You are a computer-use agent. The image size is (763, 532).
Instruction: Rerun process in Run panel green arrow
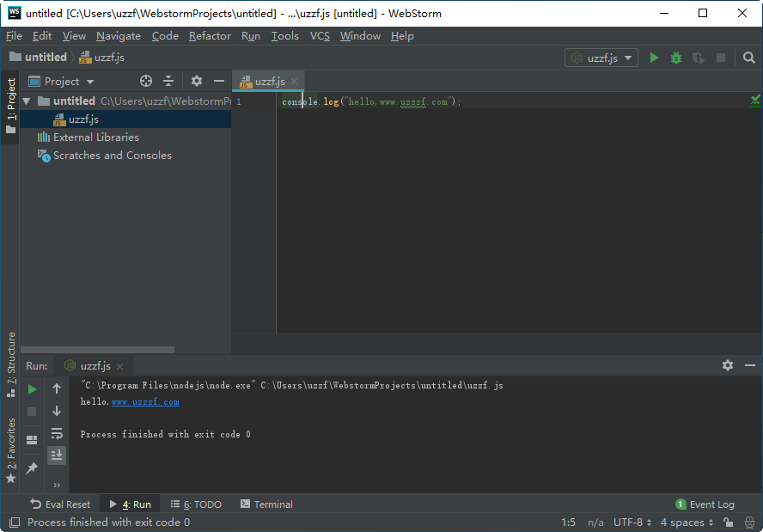32,389
